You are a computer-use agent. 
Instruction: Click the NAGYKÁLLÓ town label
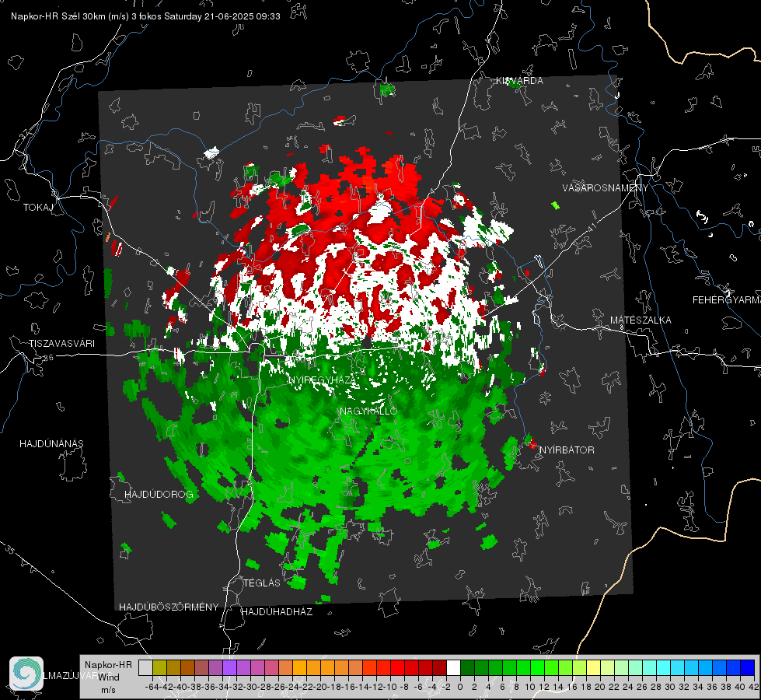368,411
